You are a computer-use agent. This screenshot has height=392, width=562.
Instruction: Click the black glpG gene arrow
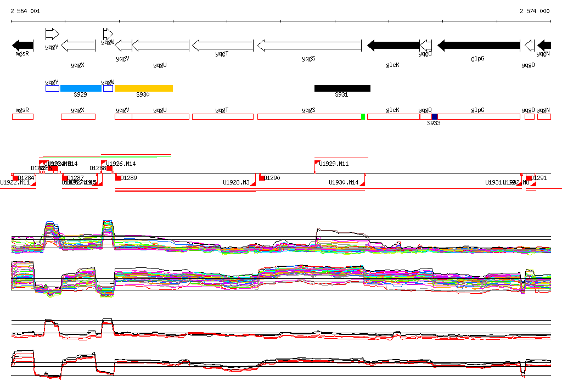(x=479, y=46)
